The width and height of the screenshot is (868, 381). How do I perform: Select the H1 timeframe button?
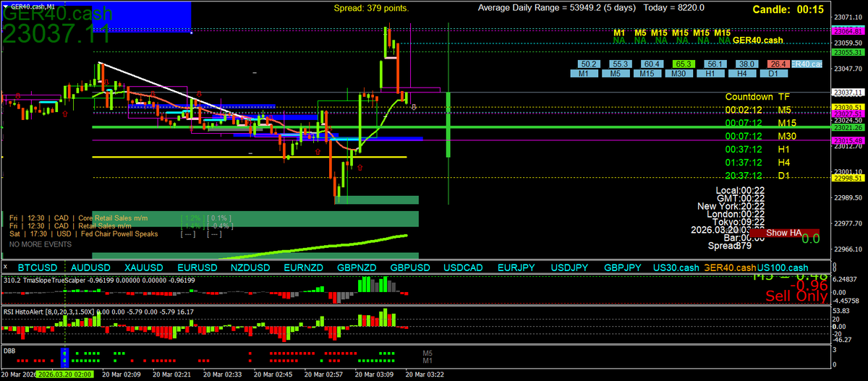click(x=711, y=74)
